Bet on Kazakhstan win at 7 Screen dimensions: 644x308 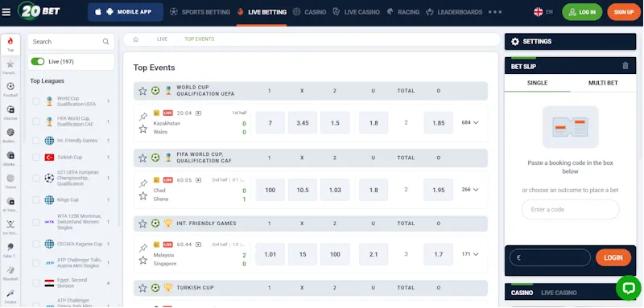click(x=270, y=122)
